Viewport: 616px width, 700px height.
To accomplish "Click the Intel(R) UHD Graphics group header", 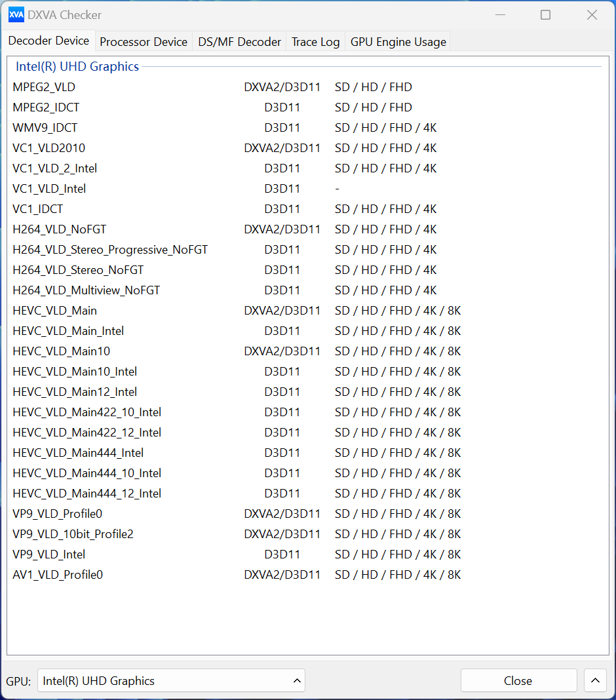I will (x=77, y=67).
